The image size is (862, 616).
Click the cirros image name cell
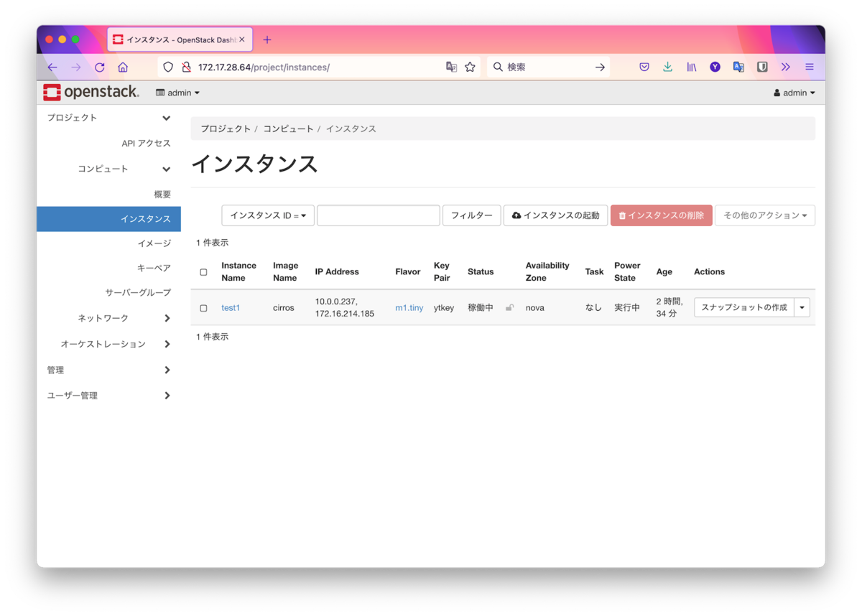coord(284,307)
